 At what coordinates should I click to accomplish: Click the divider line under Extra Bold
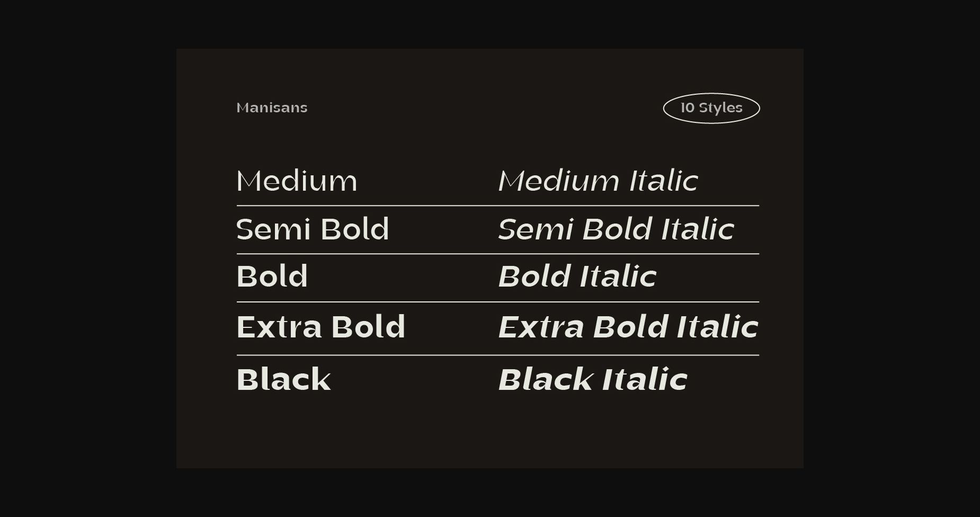pyautogui.click(x=498, y=355)
